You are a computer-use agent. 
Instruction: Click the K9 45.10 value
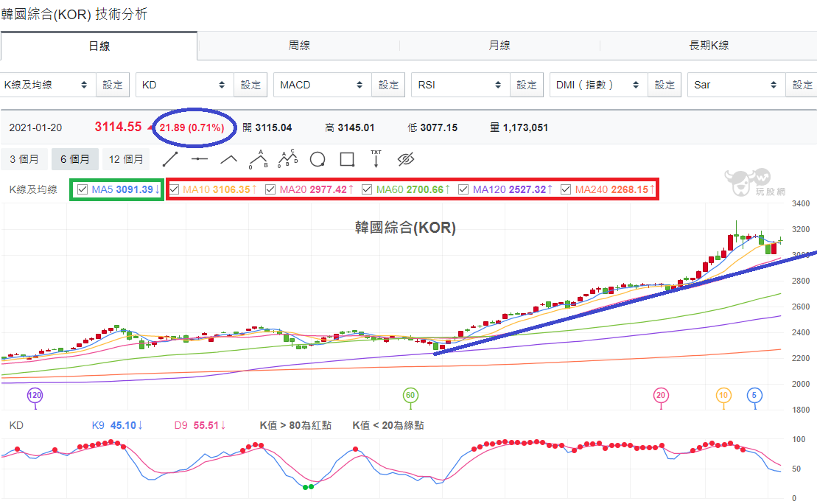[117, 425]
